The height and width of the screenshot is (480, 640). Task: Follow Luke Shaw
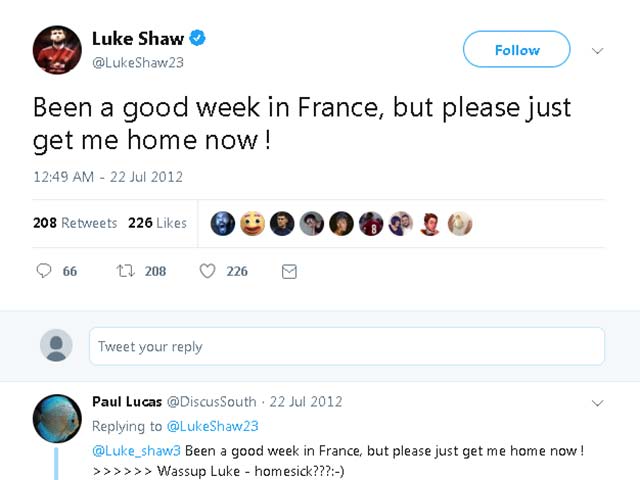point(516,49)
